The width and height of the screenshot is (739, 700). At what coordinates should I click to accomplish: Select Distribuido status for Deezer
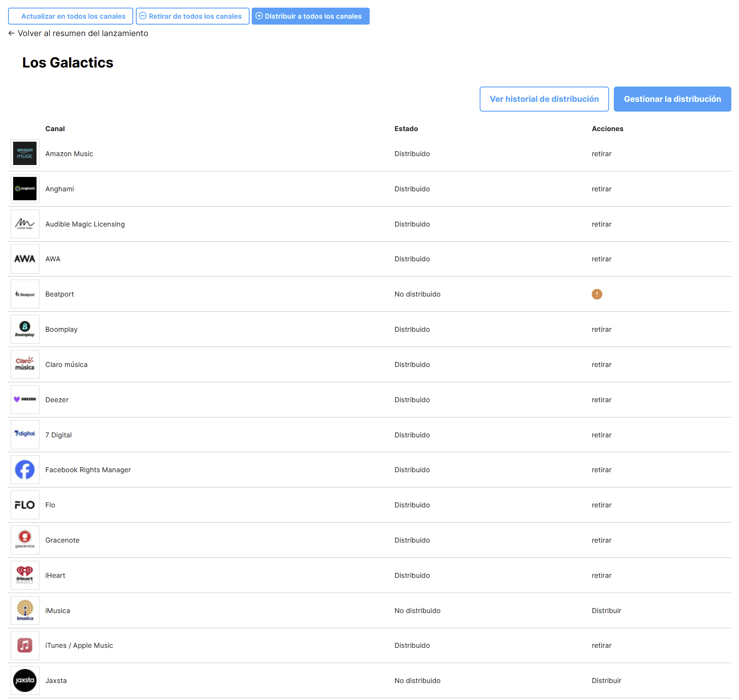tap(412, 400)
